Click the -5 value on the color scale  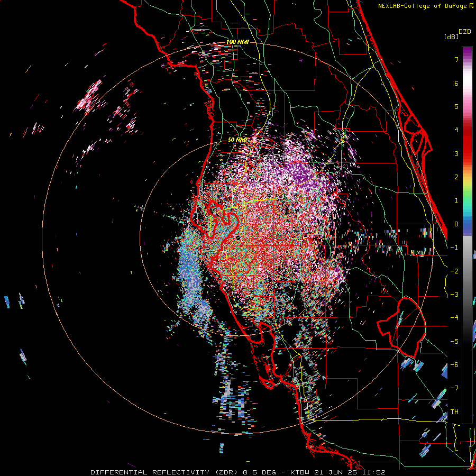pos(454,342)
